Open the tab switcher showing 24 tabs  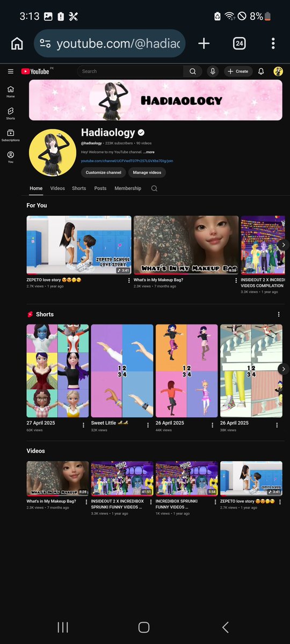[239, 43]
